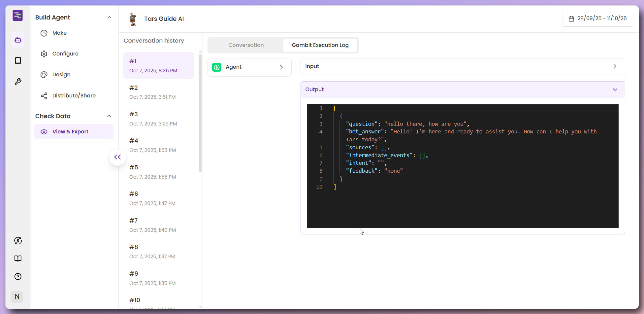Image resolution: width=644 pixels, height=314 pixels.
Task: Click the green Agent brain icon
Action: (217, 67)
